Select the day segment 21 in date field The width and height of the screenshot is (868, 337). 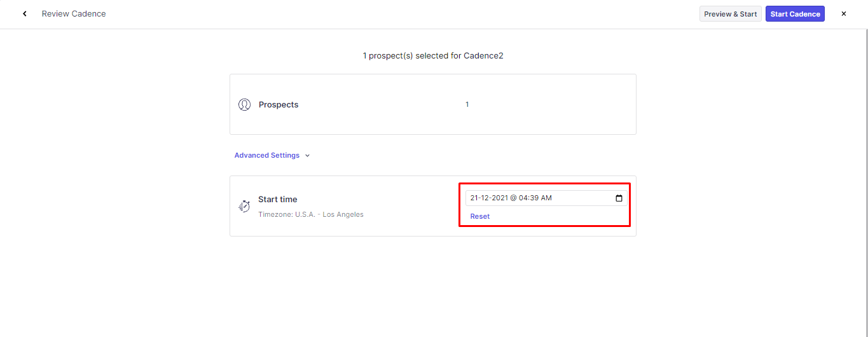pyautogui.click(x=474, y=198)
